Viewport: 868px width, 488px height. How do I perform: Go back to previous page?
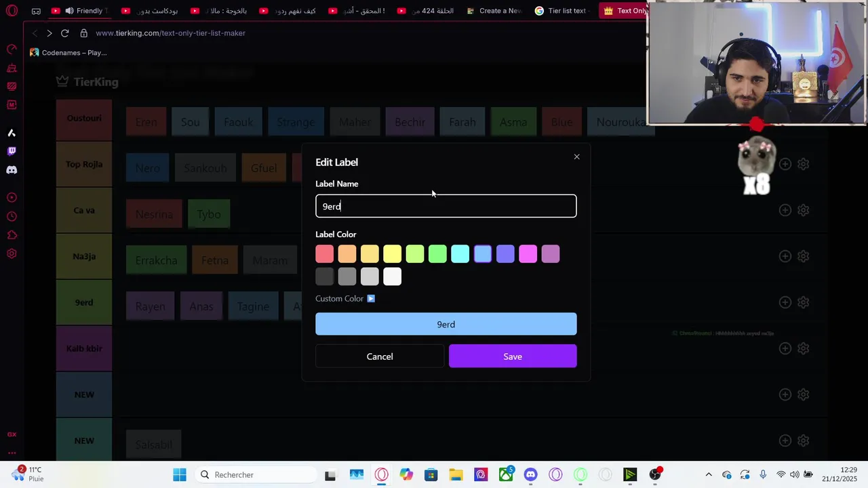(x=35, y=33)
